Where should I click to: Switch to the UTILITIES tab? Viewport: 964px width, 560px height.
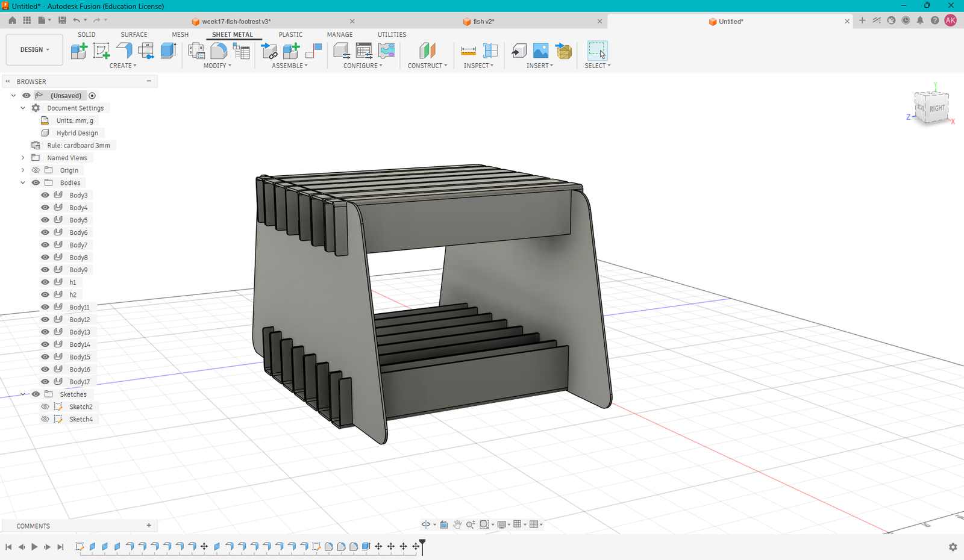pos(392,34)
